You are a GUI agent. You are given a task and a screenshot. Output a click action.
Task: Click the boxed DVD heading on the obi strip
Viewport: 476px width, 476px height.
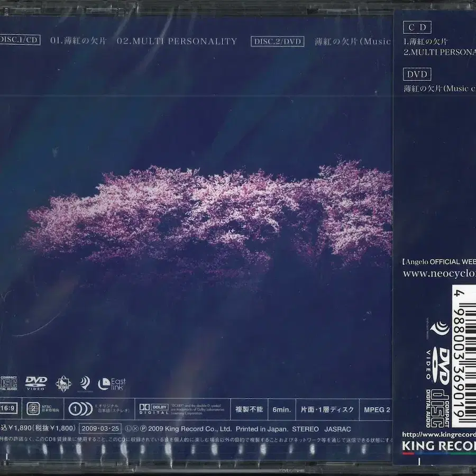(417, 74)
